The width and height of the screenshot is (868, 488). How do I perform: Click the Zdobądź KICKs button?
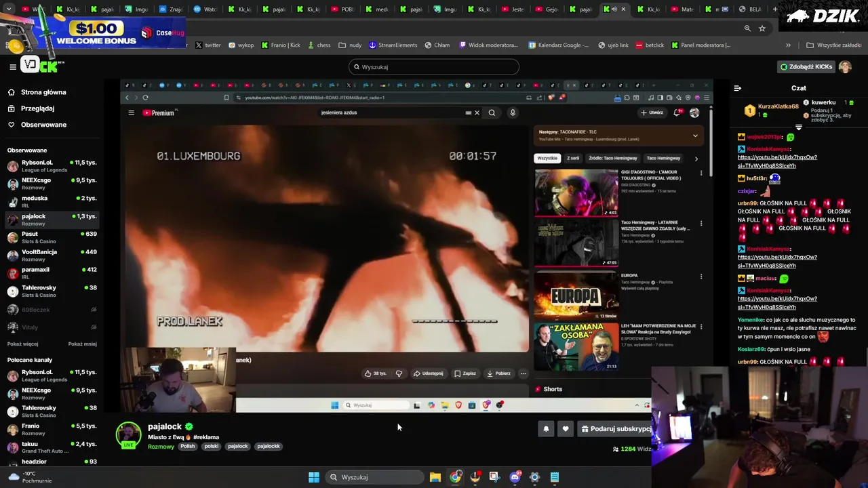coord(806,67)
